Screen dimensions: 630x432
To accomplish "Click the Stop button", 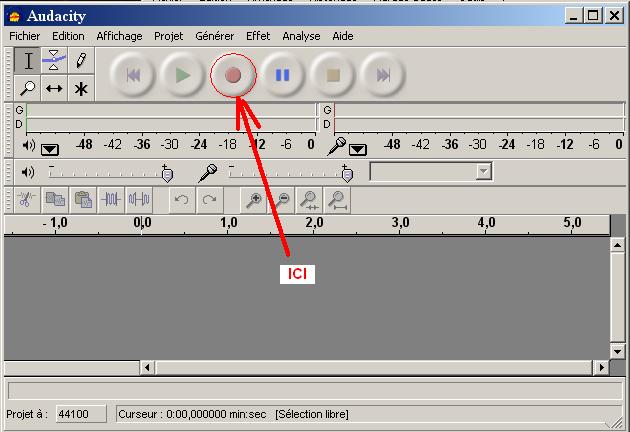I will 333,75.
